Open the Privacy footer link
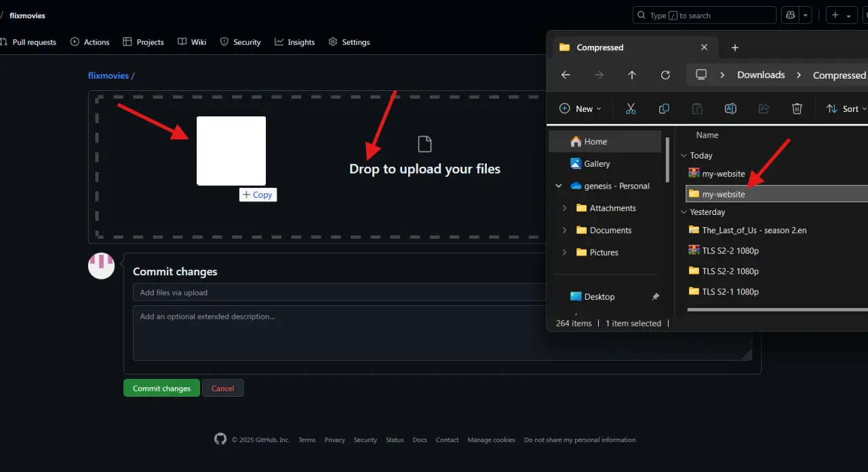 pyautogui.click(x=334, y=439)
